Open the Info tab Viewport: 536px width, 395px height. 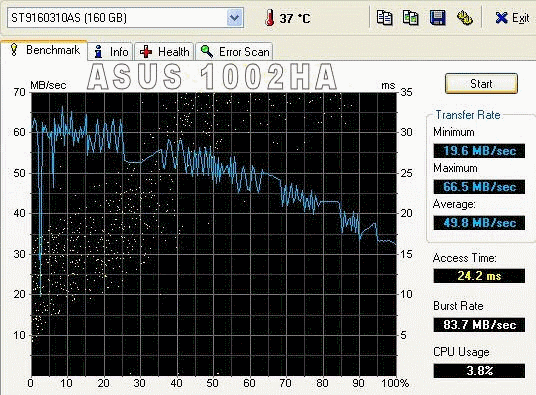click(x=111, y=52)
